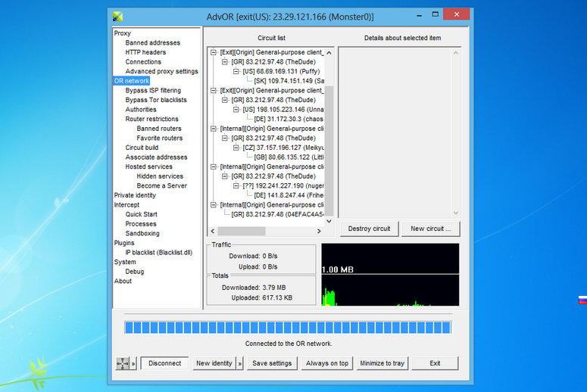Viewport: 587px width, 392px height.
Task: Open Bypass Tor blacklists page
Action: [x=156, y=100]
